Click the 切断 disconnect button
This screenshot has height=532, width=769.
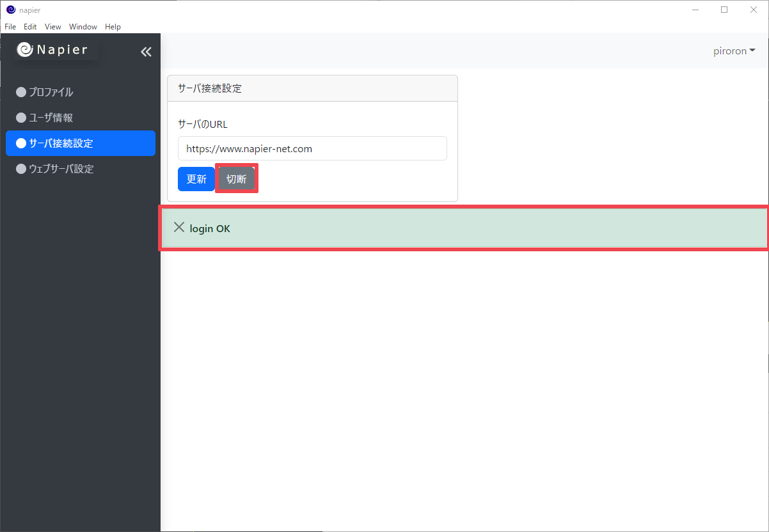pos(237,179)
